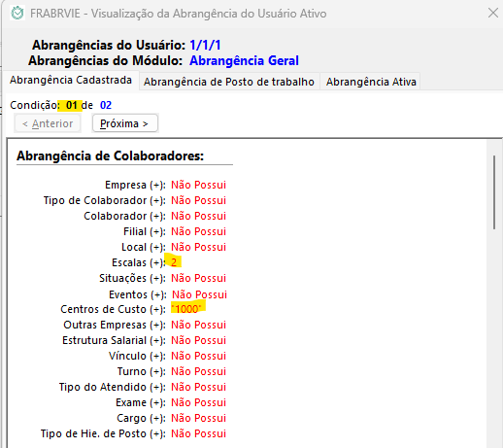This screenshot has width=503, height=448.
Task: Click the 'Abrangências do Módulo:' label
Action: tap(105, 60)
